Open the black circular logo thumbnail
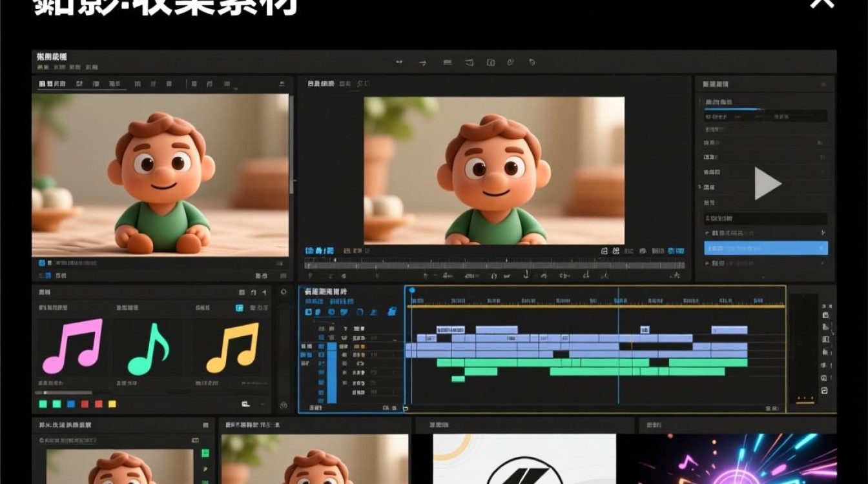 point(524,459)
